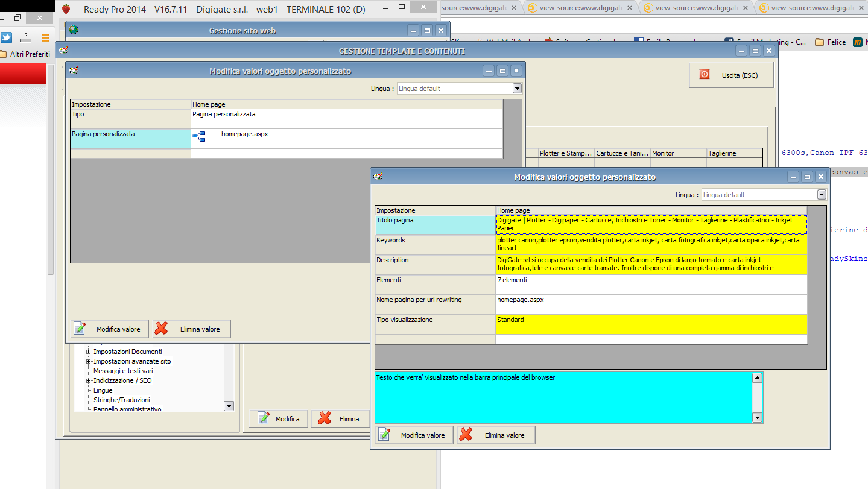
Task: Select Stringhe/Traduzioni in the settings tree
Action: click(x=122, y=400)
